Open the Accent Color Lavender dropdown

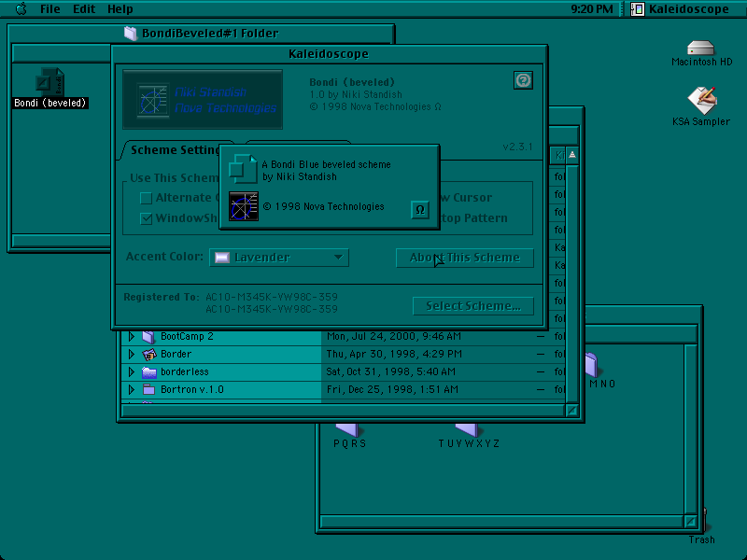279,258
